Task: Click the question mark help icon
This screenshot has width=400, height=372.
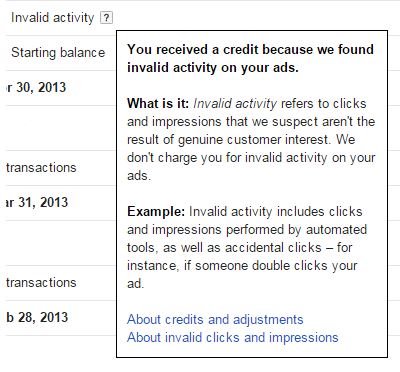Action: pyautogui.click(x=106, y=18)
